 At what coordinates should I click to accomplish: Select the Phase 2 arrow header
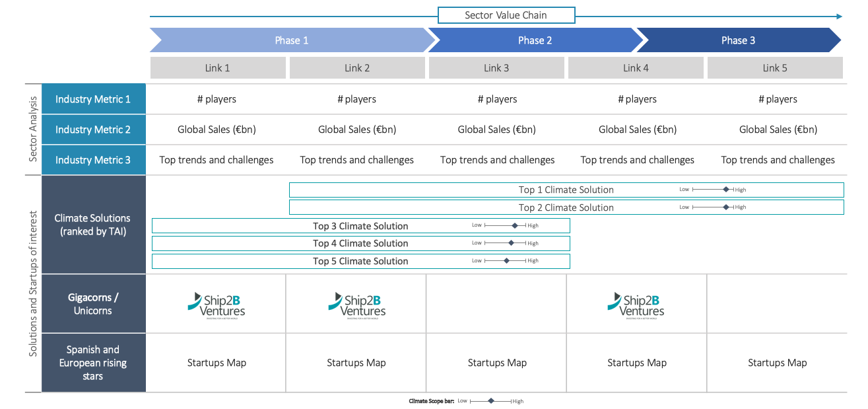(x=535, y=40)
